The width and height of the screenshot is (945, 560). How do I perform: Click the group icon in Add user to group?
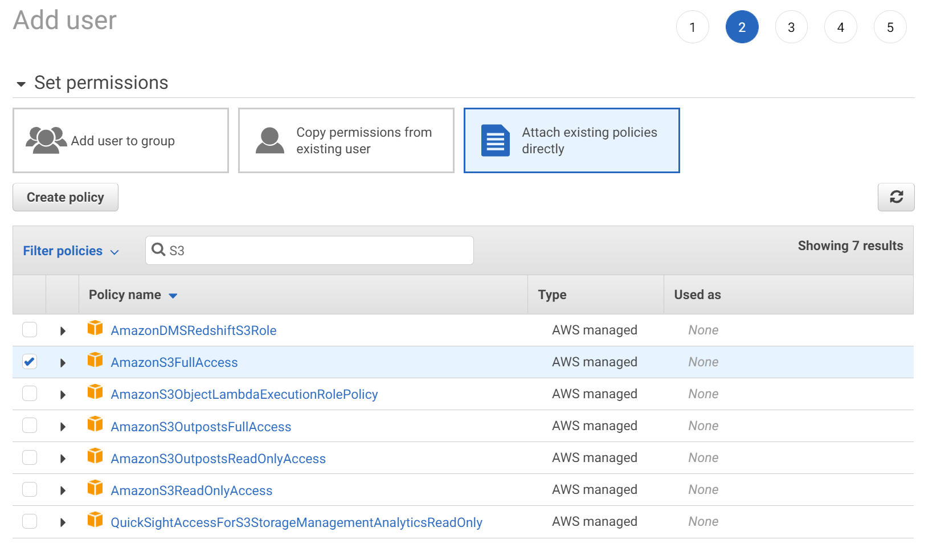coord(46,140)
